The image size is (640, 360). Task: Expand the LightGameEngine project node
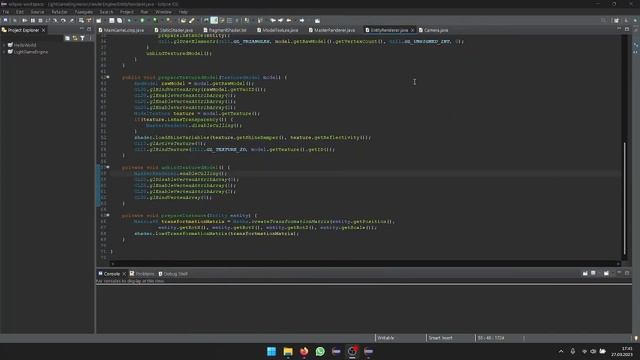click(4, 52)
